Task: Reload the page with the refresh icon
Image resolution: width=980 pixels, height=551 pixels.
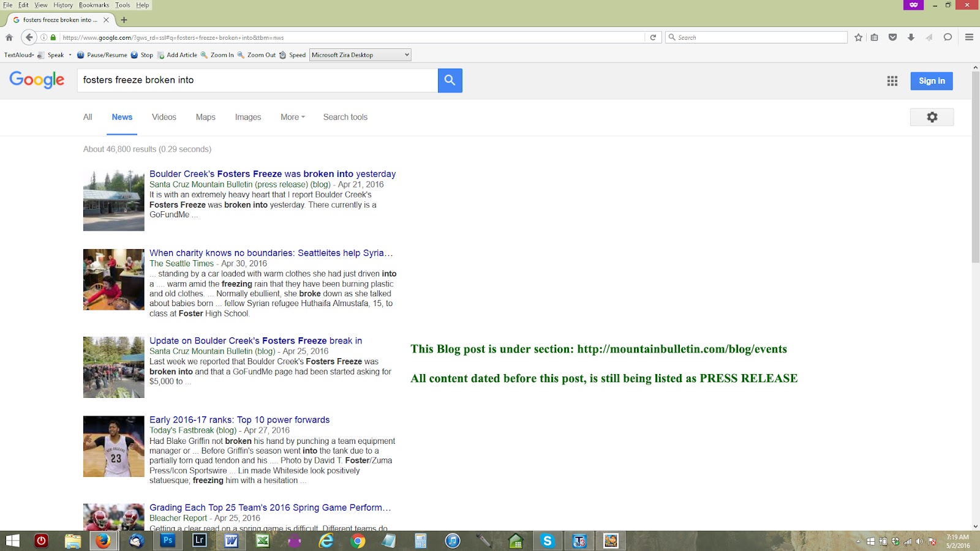Action: [x=653, y=37]
